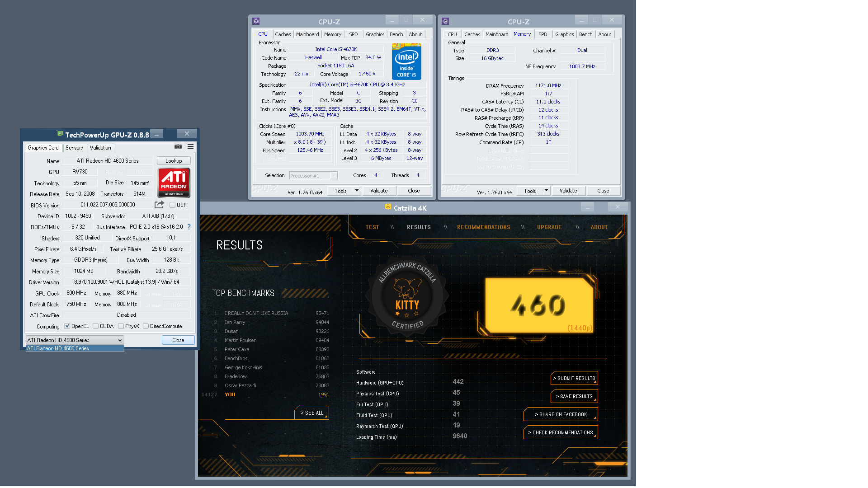This screenshot has height=488, width=868.
Task: Click the GPU-Z driver version field
Action: pyautogui.click(x=126, y=282)
